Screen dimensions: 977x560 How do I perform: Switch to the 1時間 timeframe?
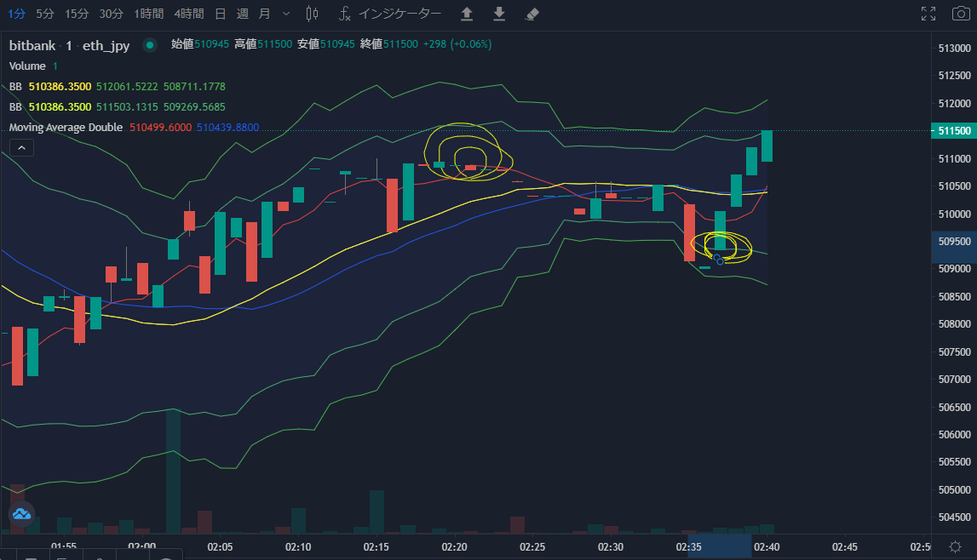pos(149,14)
